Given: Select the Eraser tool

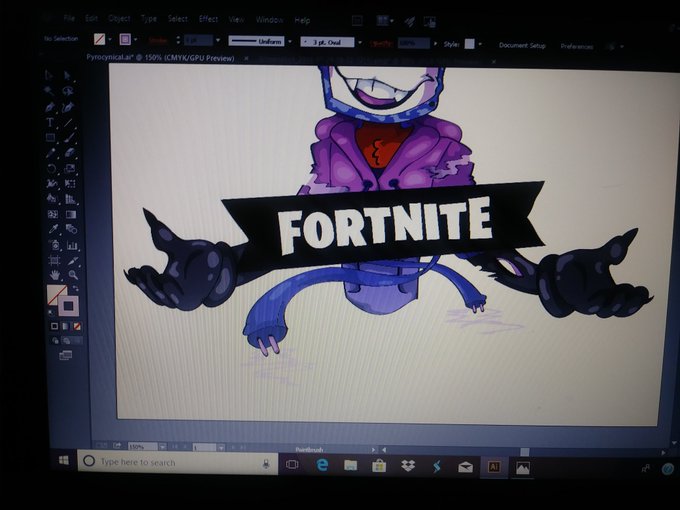Looking at the screenshot, I should coord(69,153).
